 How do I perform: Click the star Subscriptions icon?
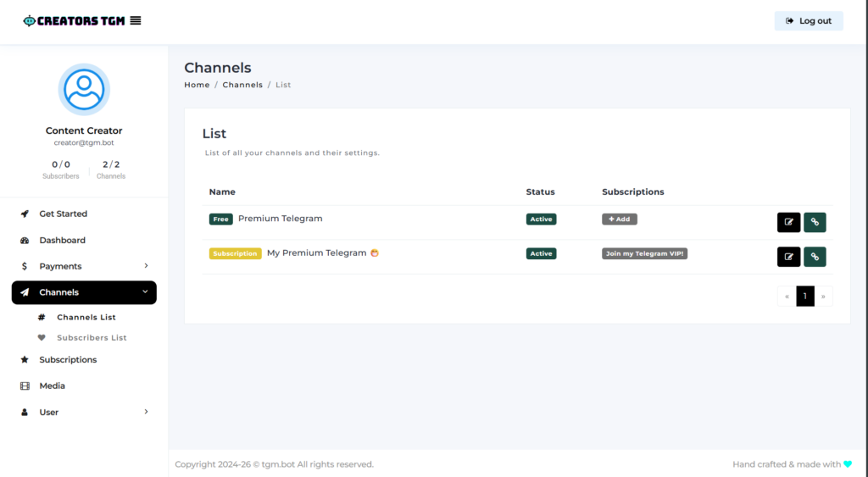pyautogui.click(x=25, y=360)
